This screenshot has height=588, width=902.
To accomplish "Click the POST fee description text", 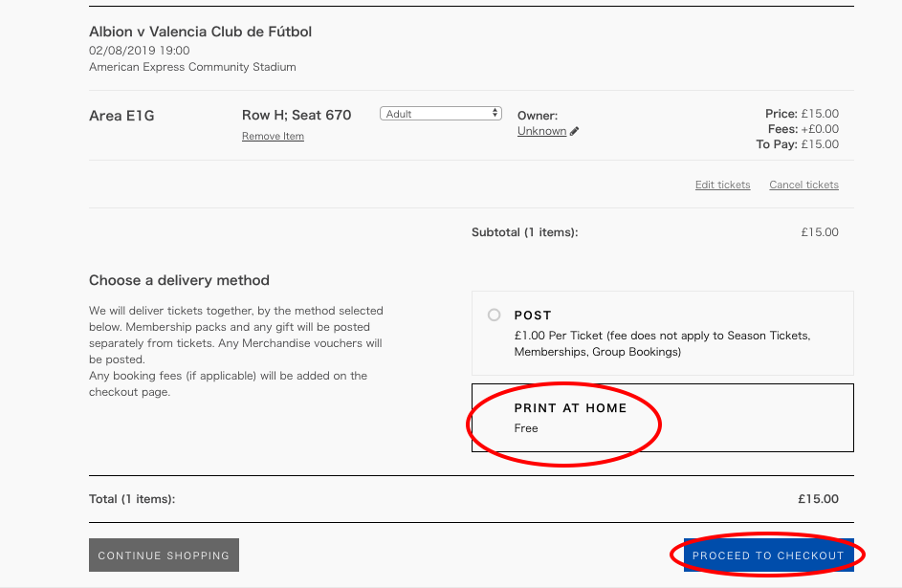I will tap(662, 344).
